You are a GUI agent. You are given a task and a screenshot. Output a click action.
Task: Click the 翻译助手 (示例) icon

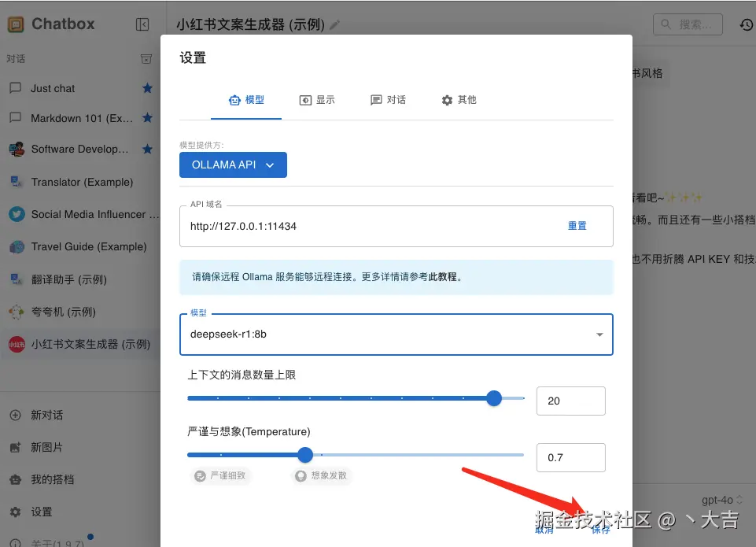(x=17, y=279)
